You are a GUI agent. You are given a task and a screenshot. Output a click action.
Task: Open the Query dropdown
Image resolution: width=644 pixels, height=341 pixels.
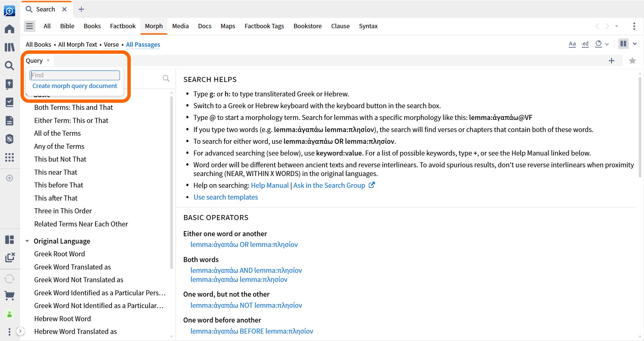tap(38, 61)
